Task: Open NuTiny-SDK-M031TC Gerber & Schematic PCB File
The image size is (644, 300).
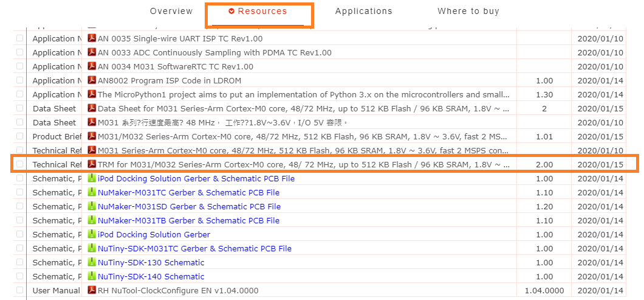Action: coord(194,248)
